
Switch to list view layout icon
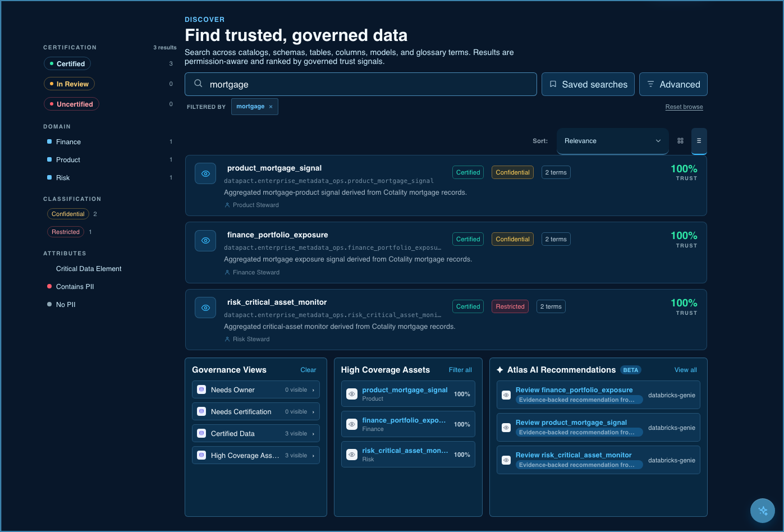(699, 141)
